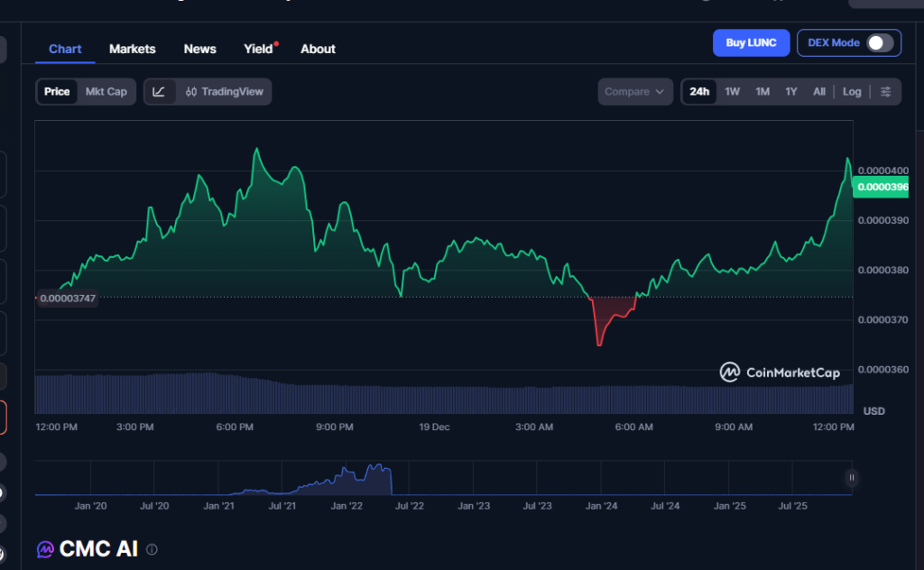
Task: Select Price view for chart
Action: pos(57,92)
